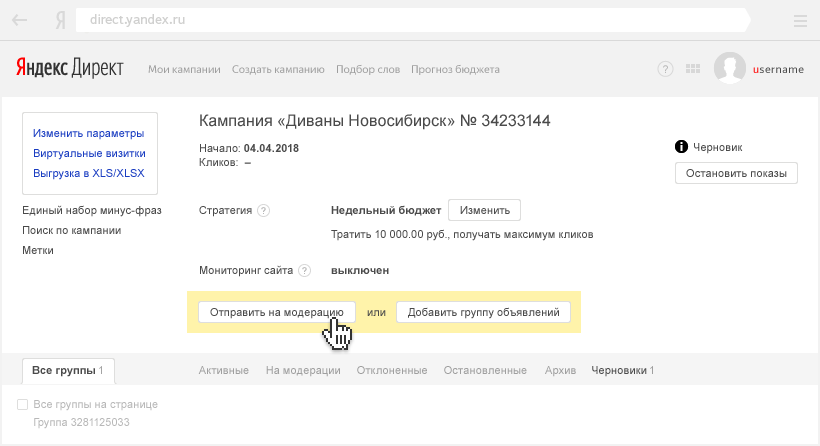
Task: Click Добавить группу объявлений button
Action: point(483,312)
